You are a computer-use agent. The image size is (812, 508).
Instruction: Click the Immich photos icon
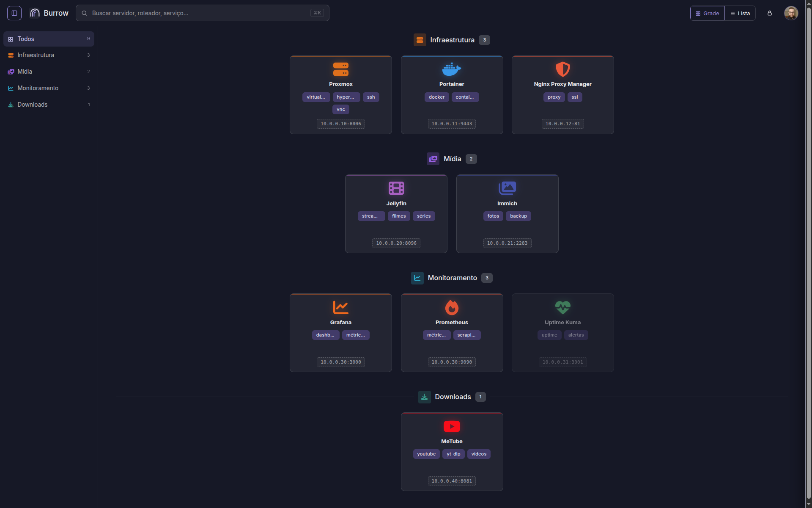pos(507,188)
